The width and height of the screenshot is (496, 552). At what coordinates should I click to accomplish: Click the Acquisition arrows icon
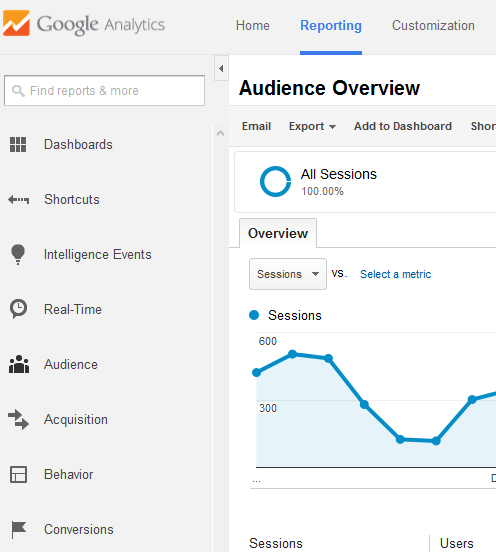(x=18, y=419)
